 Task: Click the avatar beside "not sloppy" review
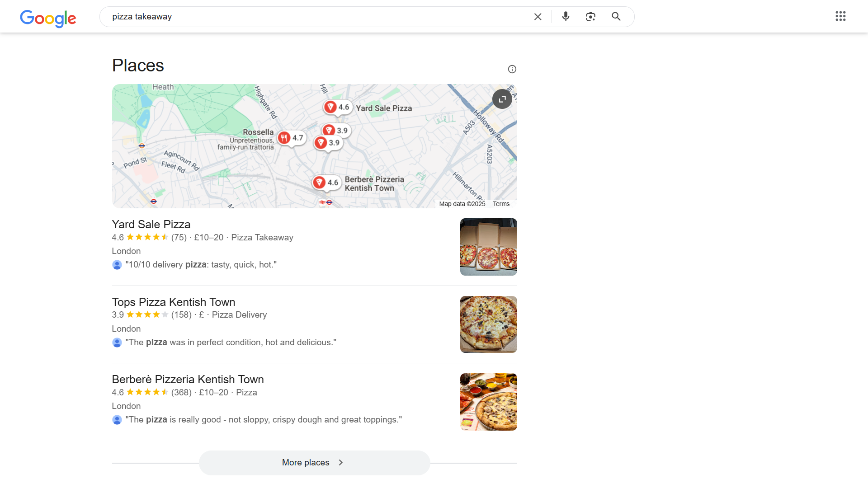[117, 420]
